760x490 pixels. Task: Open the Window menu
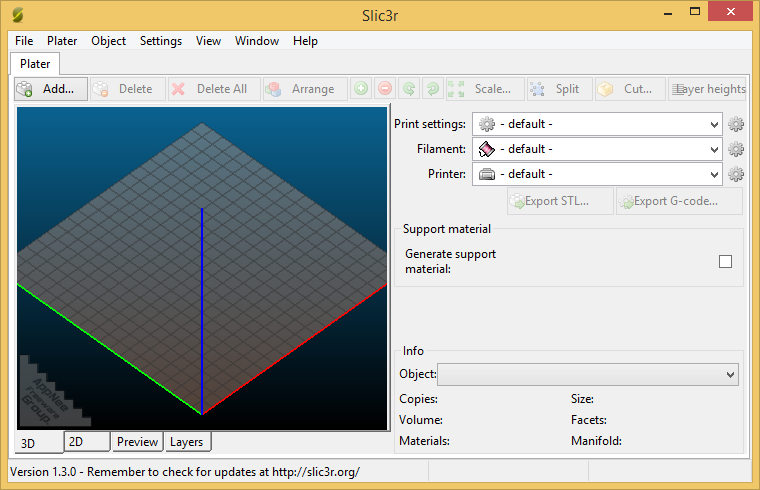tap(257, 41)
